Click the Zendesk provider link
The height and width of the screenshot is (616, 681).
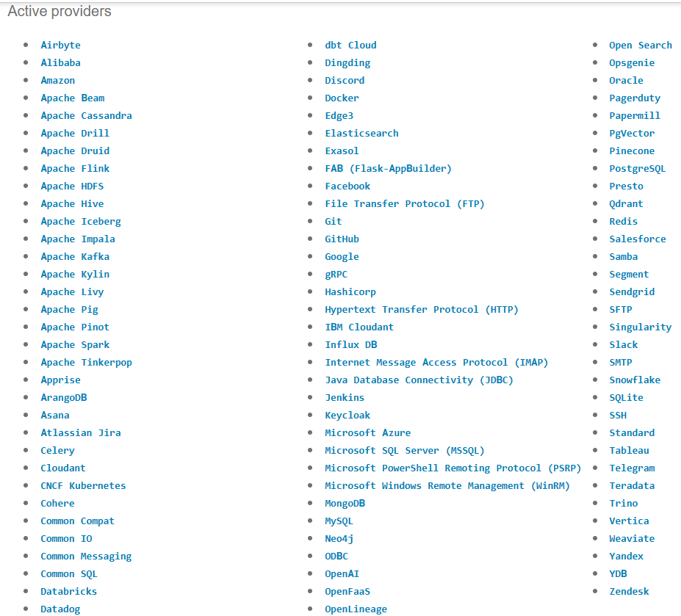629,591
